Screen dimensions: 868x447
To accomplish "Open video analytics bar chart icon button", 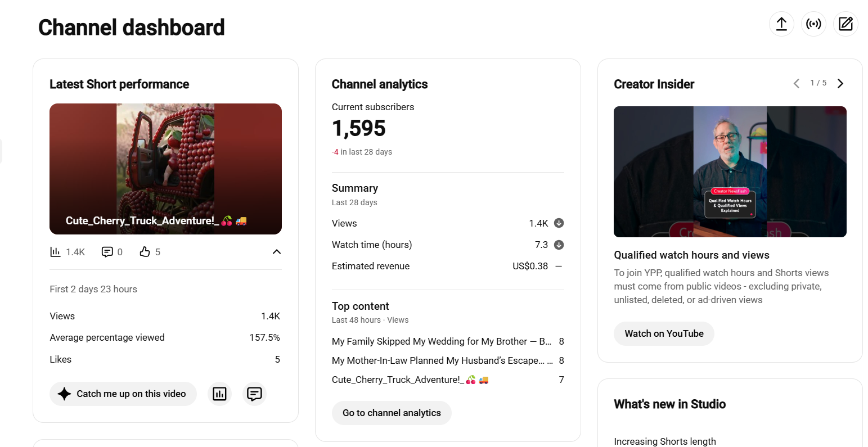I will (x=219, y=394).
